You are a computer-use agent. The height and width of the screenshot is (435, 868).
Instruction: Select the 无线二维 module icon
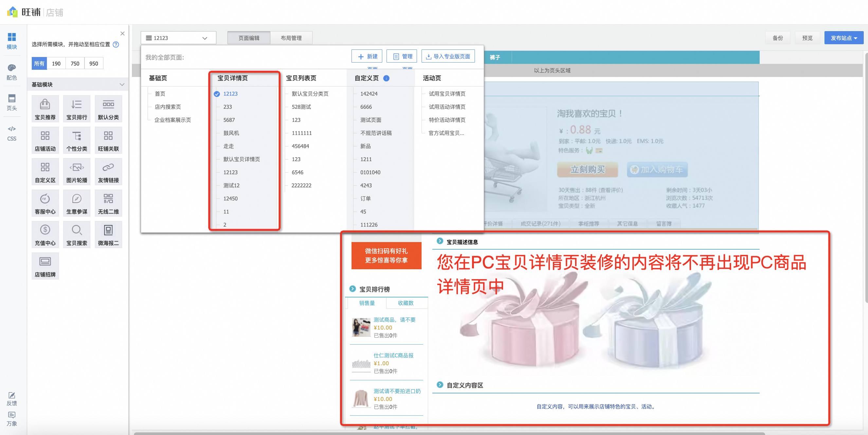click(108, 203)
